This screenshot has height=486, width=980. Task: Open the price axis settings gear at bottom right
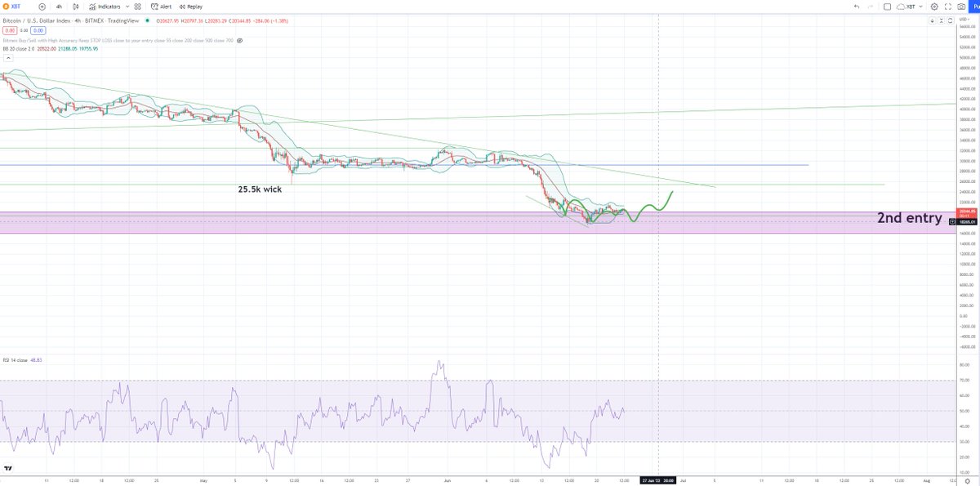[x=967, y=480]
